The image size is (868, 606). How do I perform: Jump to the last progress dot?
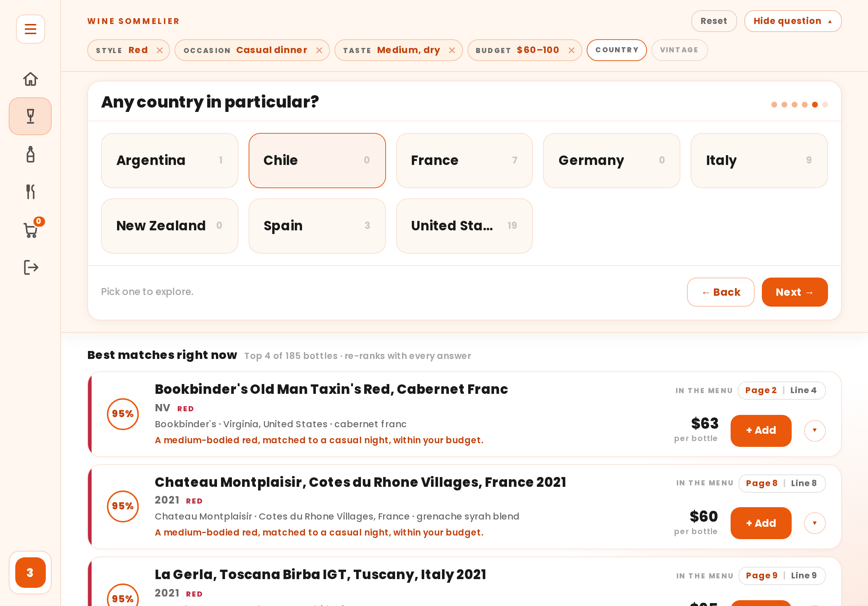(825, 105)
